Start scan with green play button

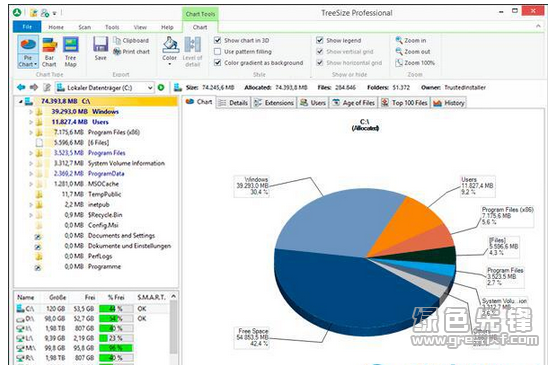pyautogui.click(x=161, y=88)
